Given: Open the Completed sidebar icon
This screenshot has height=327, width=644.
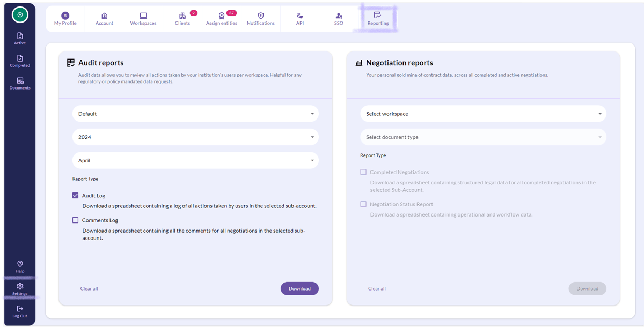Looking at the screenshot, I should 20,58.
